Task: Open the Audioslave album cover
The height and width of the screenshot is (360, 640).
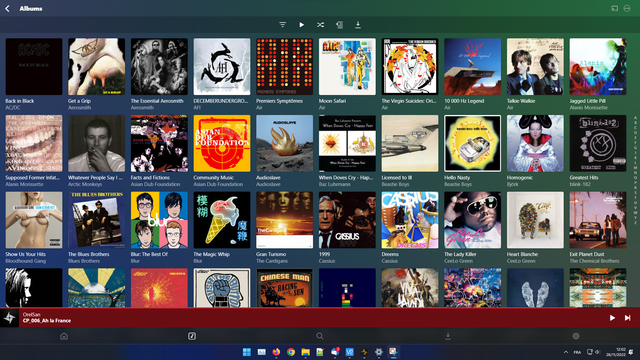Action: (x=284, y=143)
